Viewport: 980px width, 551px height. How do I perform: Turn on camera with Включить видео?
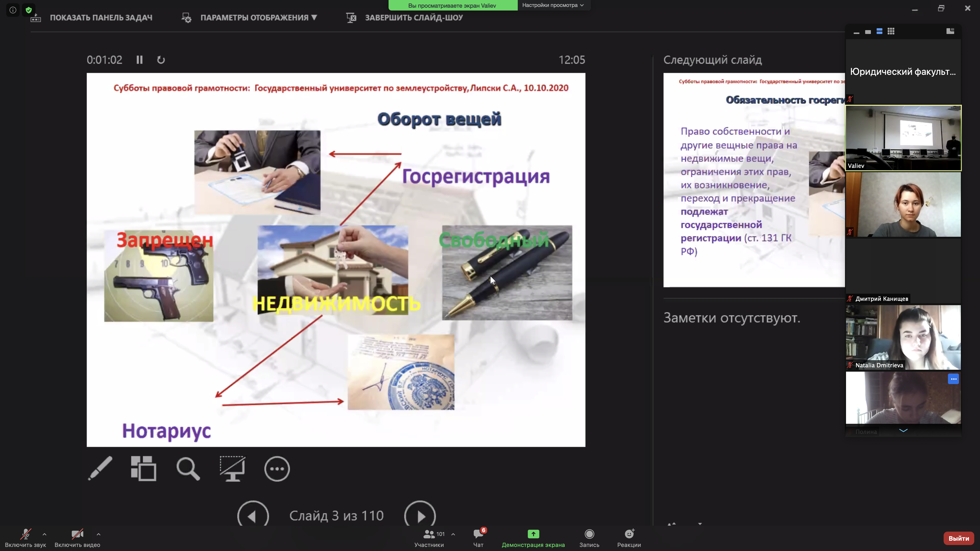coord(77,538)
